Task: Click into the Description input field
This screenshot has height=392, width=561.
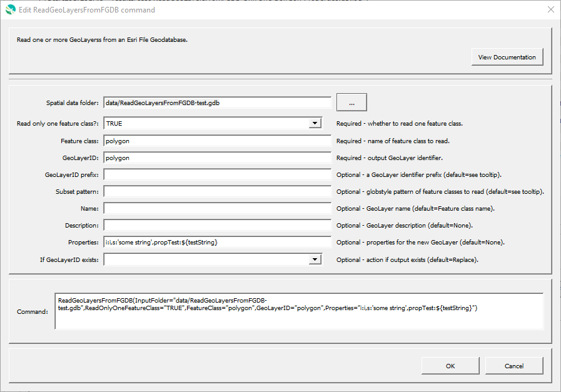Action: [x=218, y=225]
